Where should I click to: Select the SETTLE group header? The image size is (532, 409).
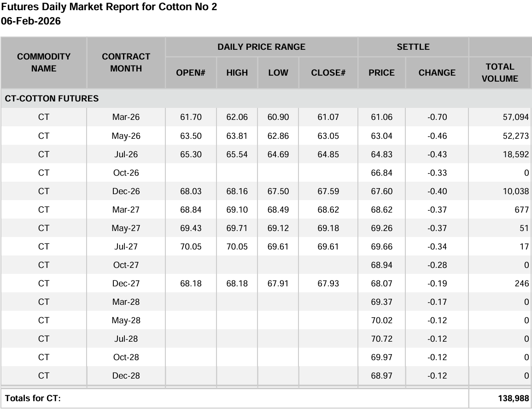(x=413, y=47)
